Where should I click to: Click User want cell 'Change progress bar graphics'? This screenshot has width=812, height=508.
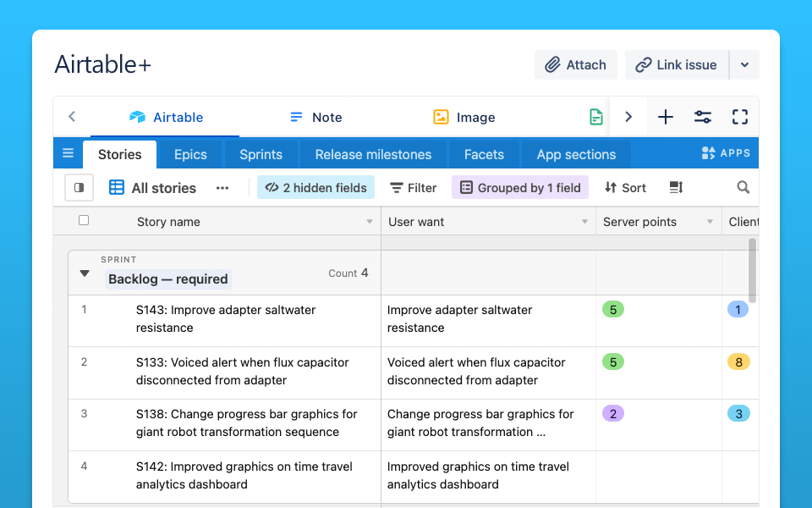click(488, 425)
